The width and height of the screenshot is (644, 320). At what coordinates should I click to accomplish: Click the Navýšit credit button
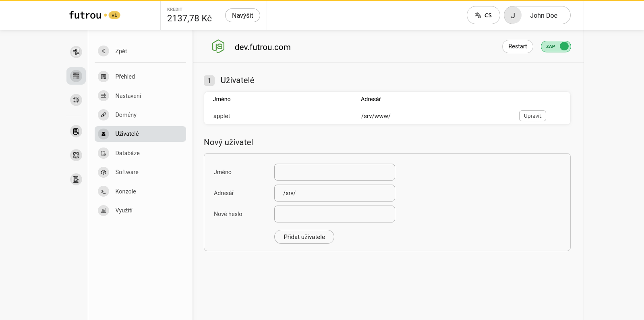point(242,15)
